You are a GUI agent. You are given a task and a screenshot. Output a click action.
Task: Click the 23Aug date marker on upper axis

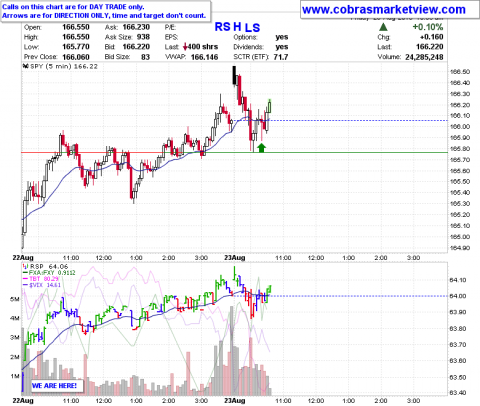pos(234,258)
